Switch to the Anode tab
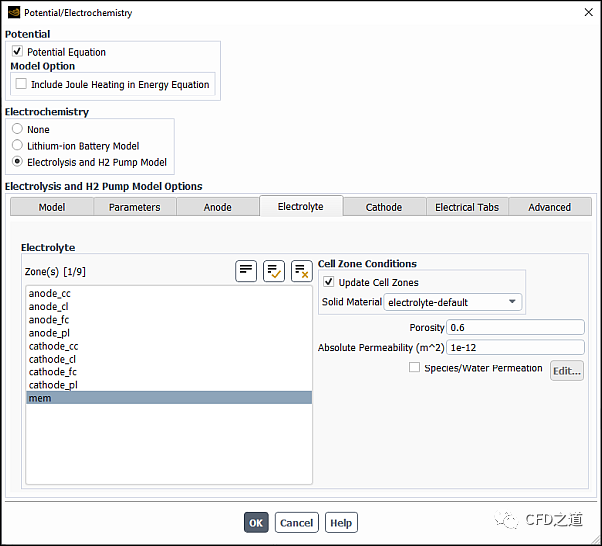The height and width of the screenshot is (546, 602). point(217,207)
